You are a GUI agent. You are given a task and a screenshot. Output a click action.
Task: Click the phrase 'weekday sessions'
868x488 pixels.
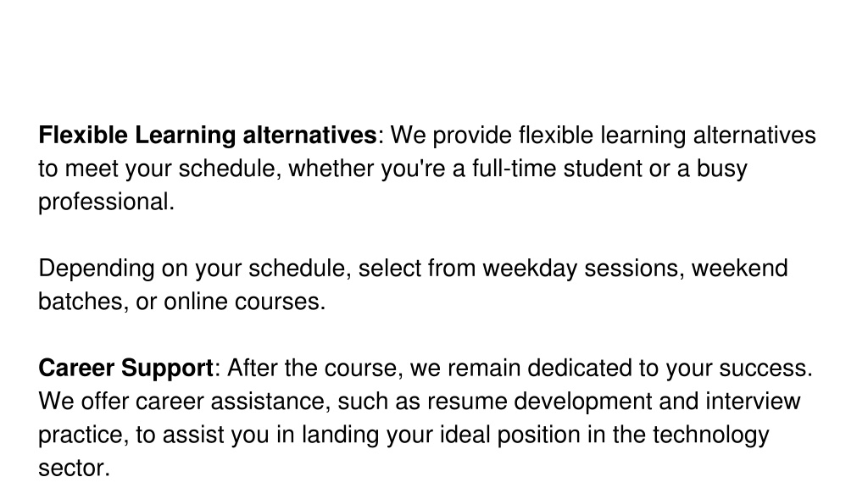[x=583, y=269]
